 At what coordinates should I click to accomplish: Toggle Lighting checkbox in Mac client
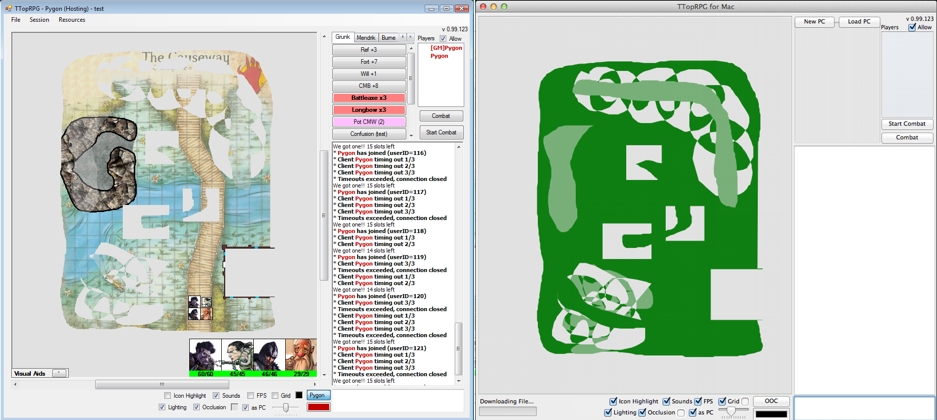pos(608,412)
